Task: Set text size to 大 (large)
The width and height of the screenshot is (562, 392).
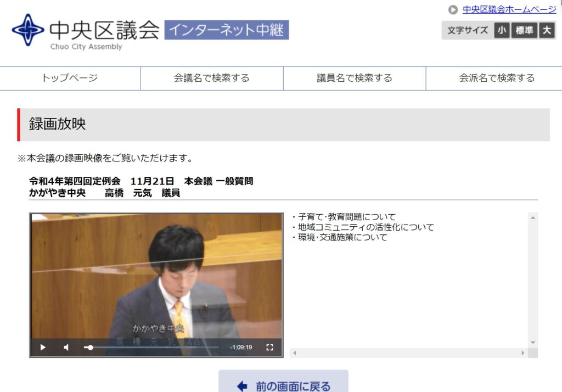Action: click(547, 30)
